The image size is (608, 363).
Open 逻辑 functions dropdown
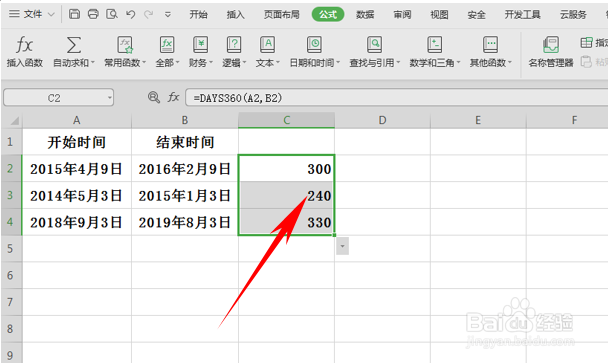[x=234, y=51]
